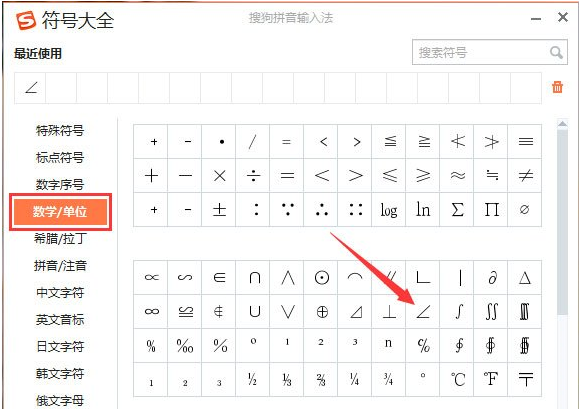Minimize the 符号大全 window

[x=536, y=18]
